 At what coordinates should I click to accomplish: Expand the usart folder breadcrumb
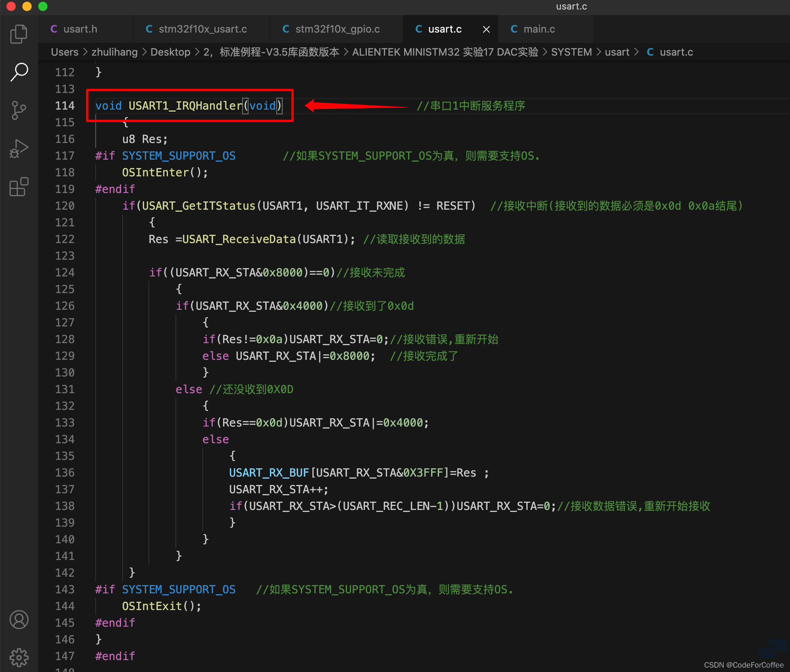[617, 52]
